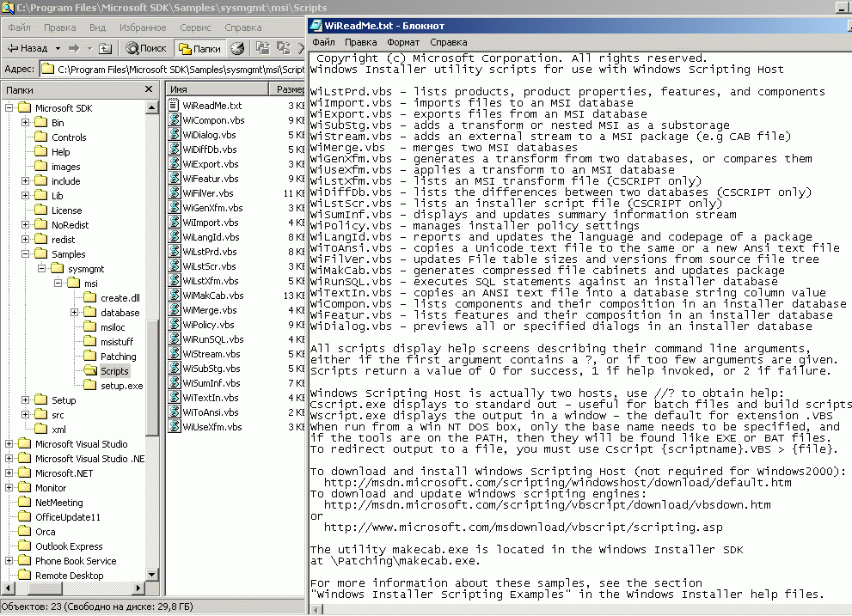Expand the NoRedist folder node
This screenshot has width=852, height=616.
point(26,225)
